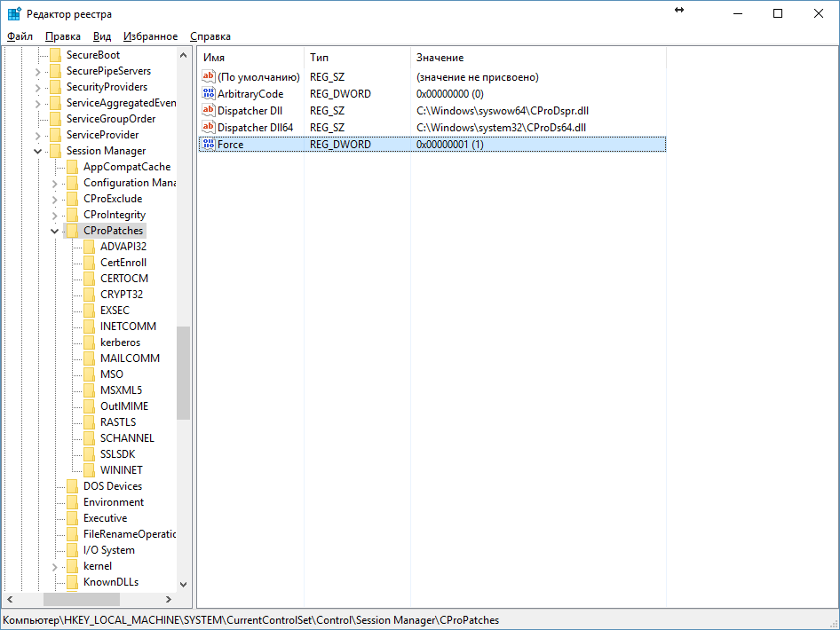Select the WININET registry key
This screenshot has width=840, height=630.
[122, 470]
